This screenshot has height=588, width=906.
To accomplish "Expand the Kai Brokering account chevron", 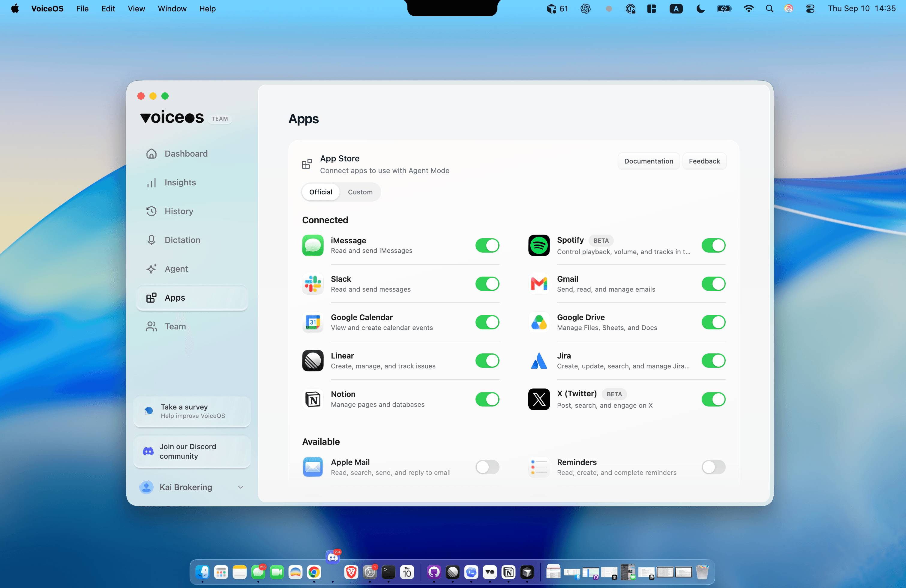I will [240, 487].
